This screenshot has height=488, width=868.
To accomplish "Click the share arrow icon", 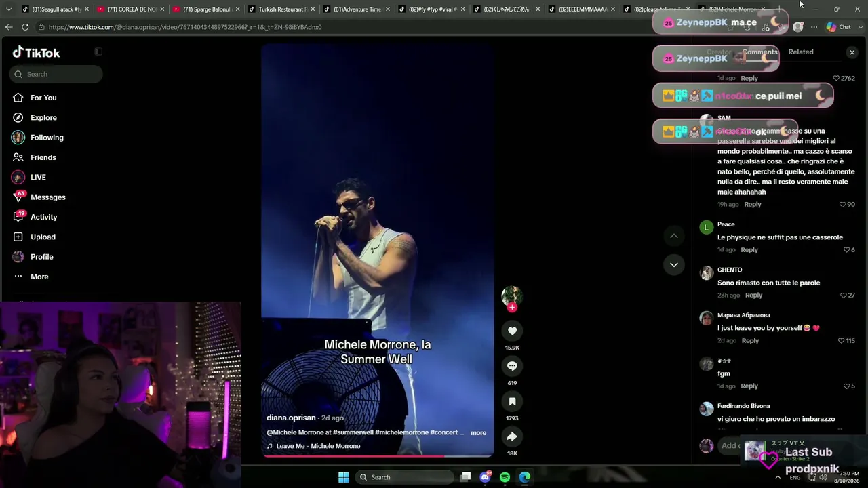I will pyautogui.click(x=512, y=436).
